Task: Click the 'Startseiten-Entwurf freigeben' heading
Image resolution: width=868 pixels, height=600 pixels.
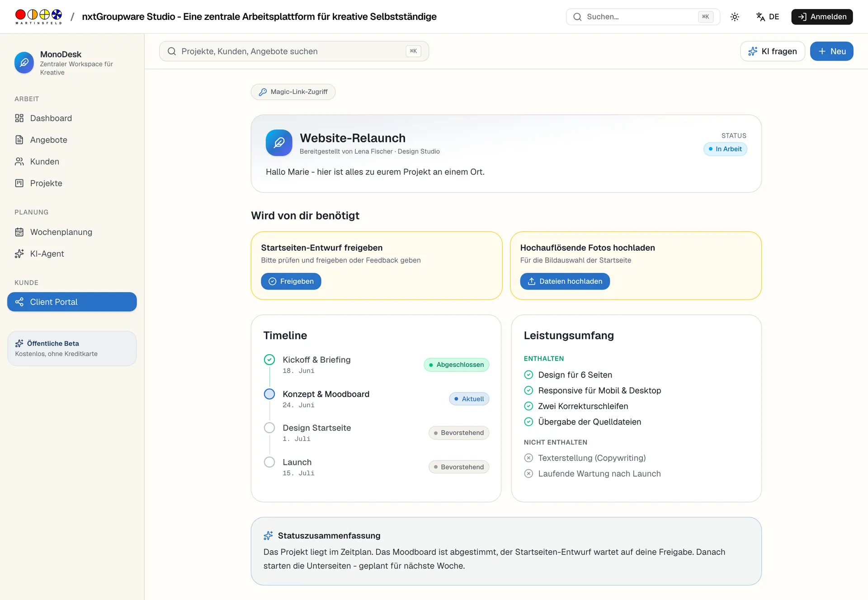Action: click(x=322, y=248)
